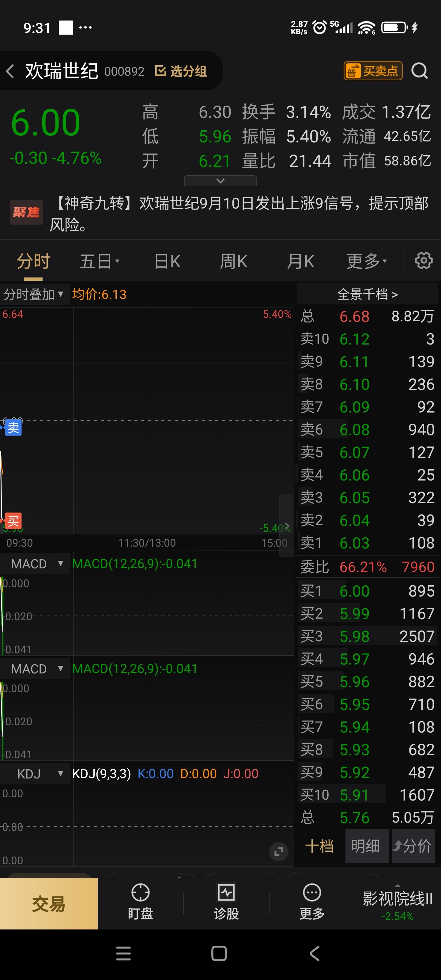Switch to the 周K tab

pyautogui.click(x=234, y=261)
